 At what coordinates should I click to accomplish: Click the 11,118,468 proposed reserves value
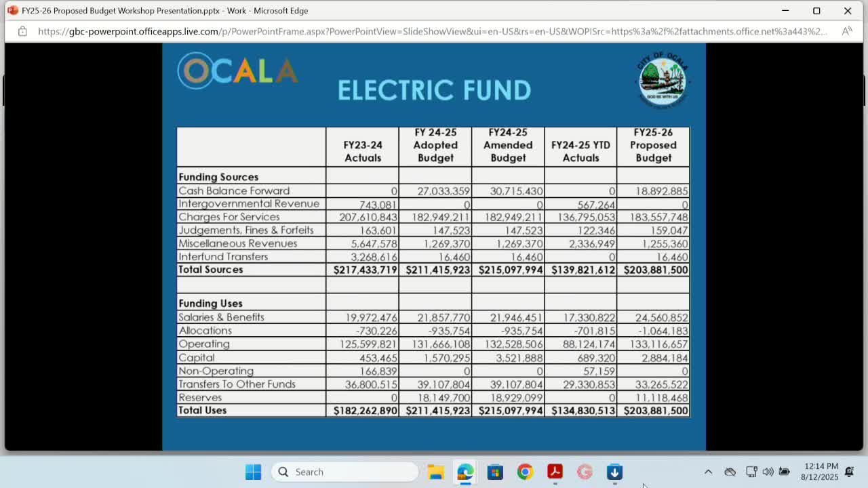662,398
